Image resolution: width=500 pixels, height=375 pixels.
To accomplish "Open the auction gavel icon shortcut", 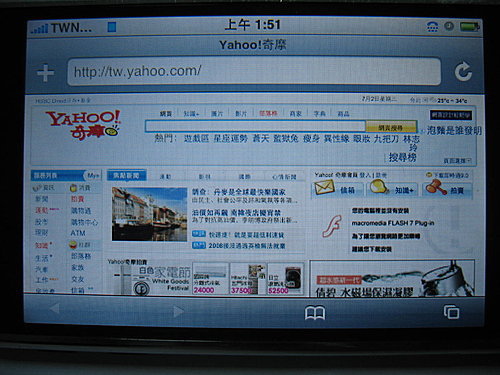I will pos(436,187).
